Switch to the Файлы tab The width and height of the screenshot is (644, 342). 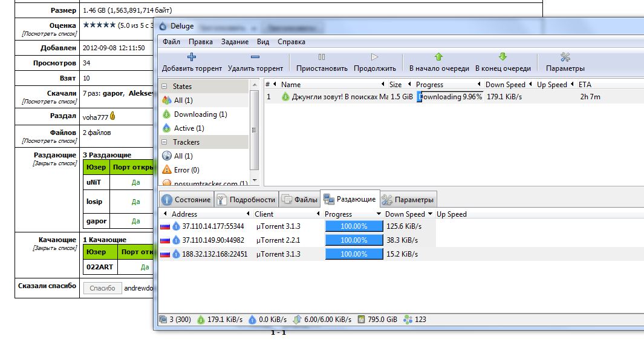click(300, 199)
